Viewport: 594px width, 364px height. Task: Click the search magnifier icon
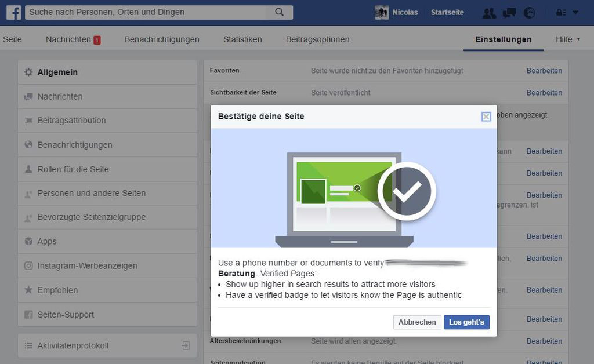point(279,12)
